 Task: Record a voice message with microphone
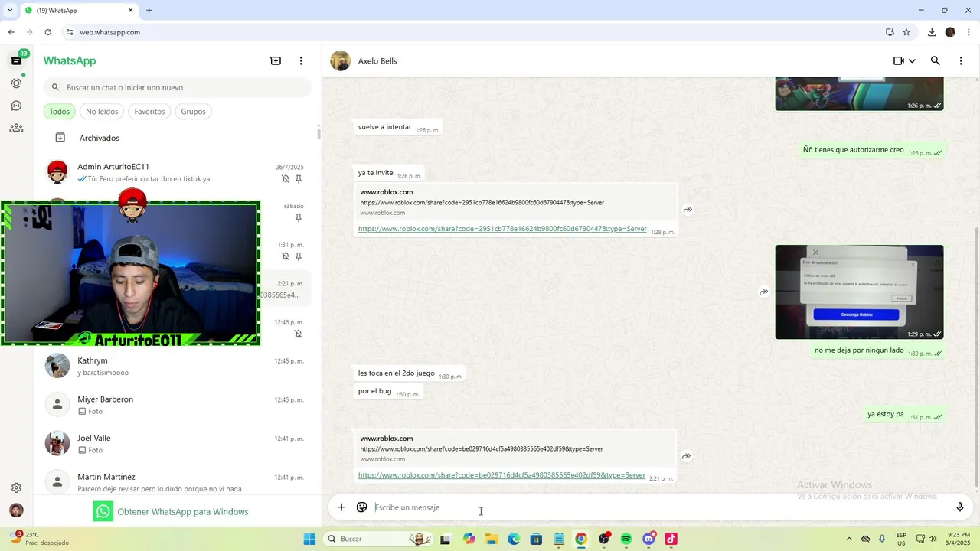tap(960, 507)
